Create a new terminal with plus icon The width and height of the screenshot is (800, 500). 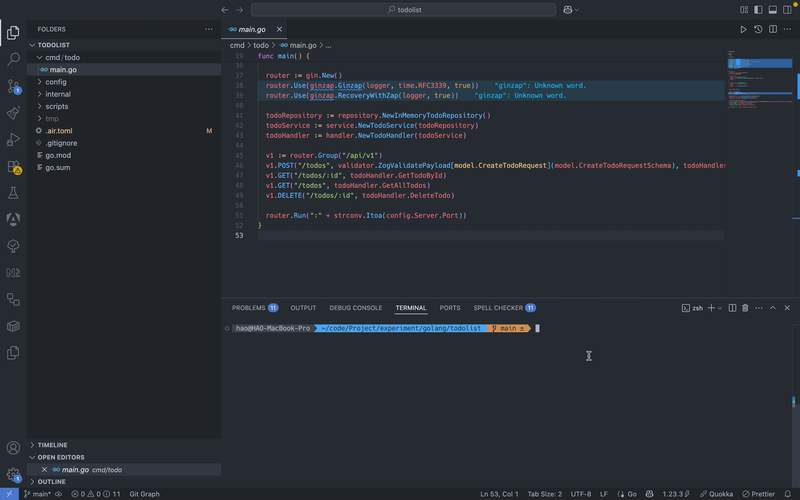[x=711, y=308]
